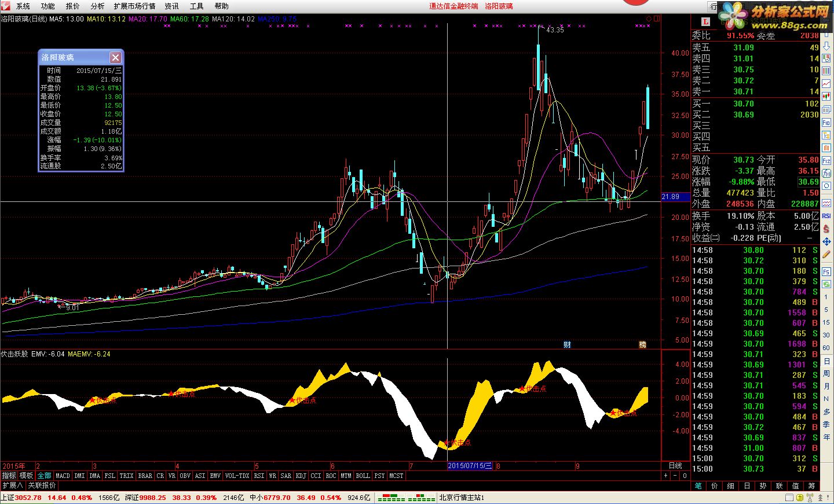Viewport: 834px width, 504px height.
Task: Open the 资讯 menu
Action: [x=171, y=6]
